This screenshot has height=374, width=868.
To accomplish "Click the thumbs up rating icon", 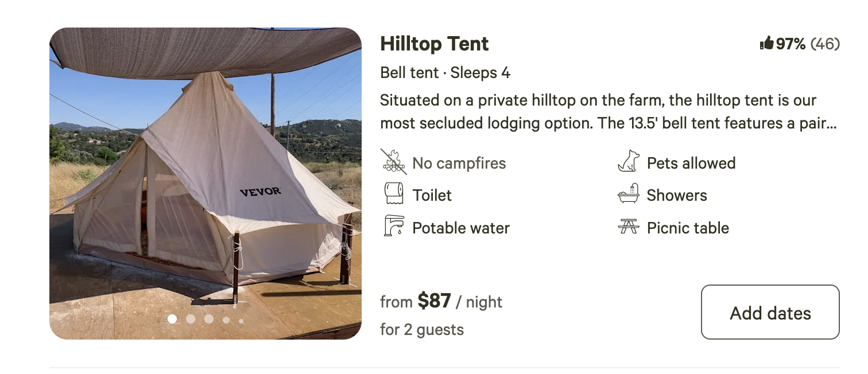I will [766, 44].
